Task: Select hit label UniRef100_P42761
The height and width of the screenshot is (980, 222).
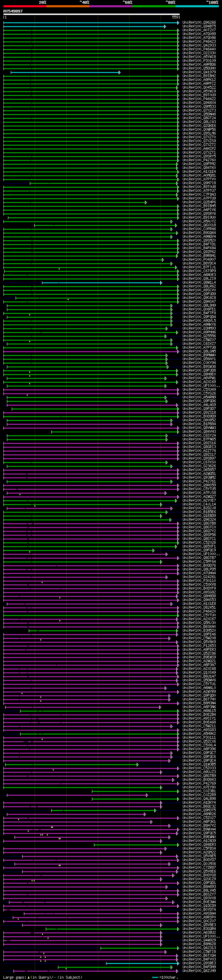Action: (199, 481)
